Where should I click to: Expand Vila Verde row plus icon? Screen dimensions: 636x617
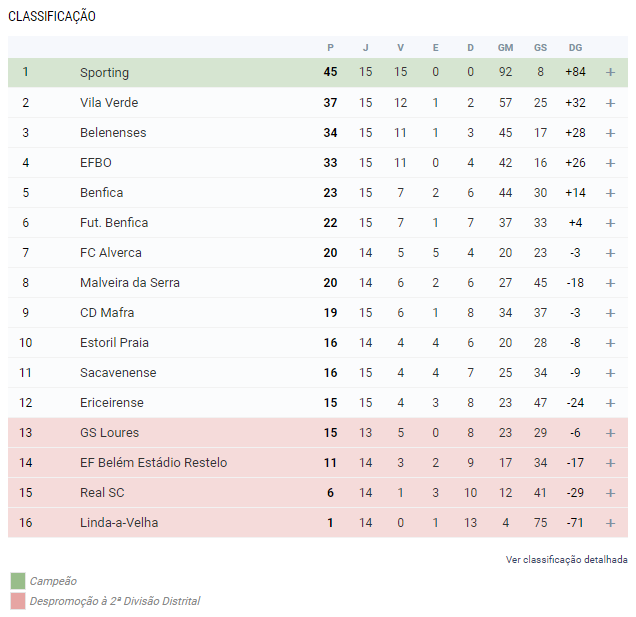[610, 103]
